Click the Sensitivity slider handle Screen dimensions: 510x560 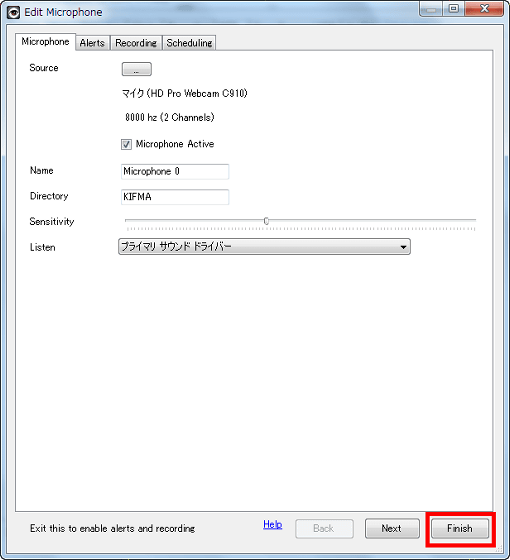(x=266, y=221)
